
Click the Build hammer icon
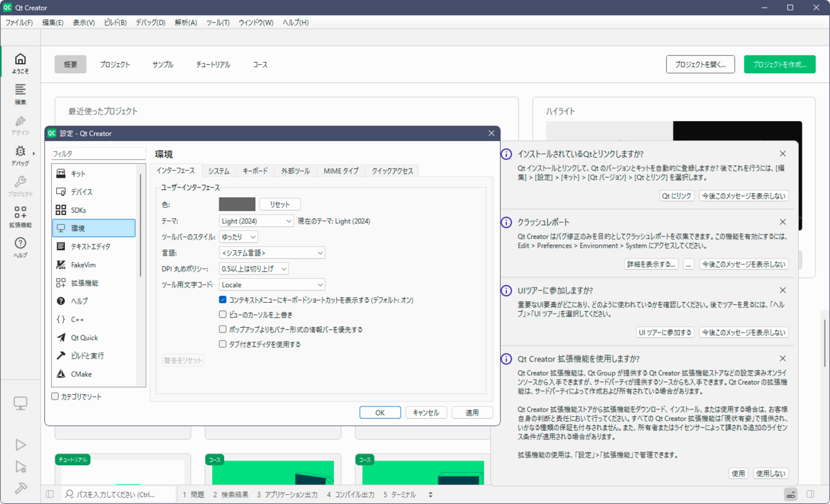coord(20,488)
